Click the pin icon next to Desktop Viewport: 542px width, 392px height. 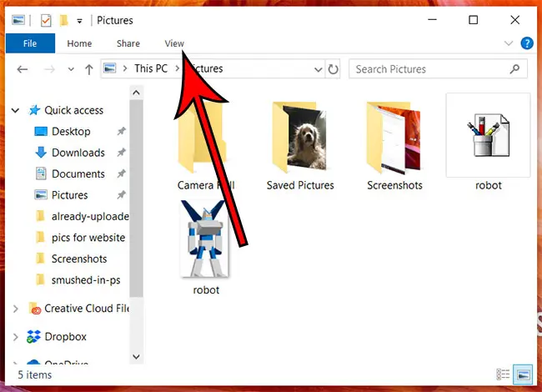tap(121, 131)
